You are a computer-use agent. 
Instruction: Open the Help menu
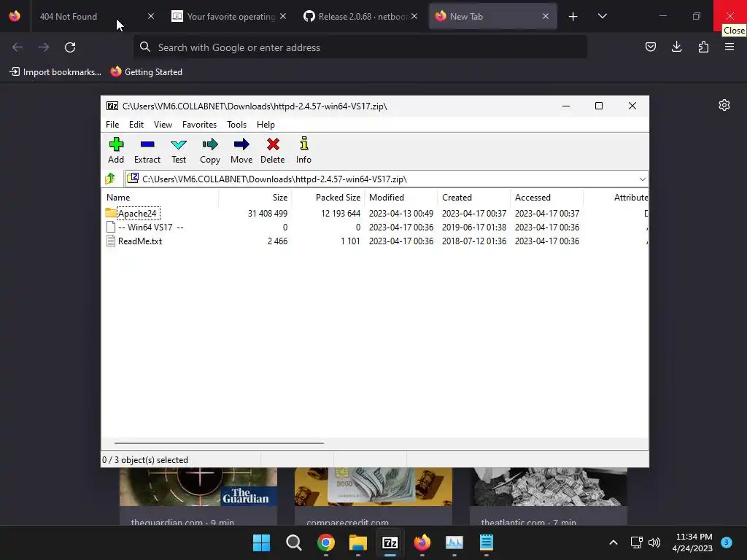[266, 124]
